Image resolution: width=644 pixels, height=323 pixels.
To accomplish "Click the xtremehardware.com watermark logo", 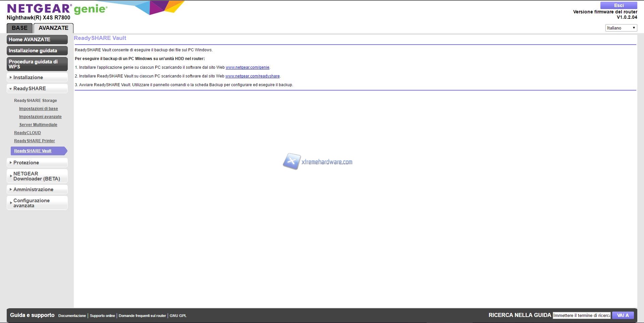I will [x=317, y=162].
